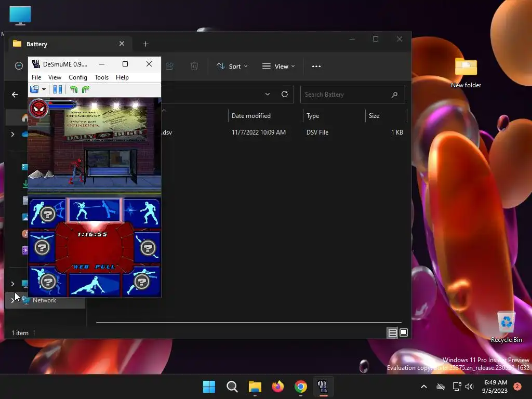Refresh the Battery folder
This screenshot has width=532, height=399.
[x=285, y=94]
